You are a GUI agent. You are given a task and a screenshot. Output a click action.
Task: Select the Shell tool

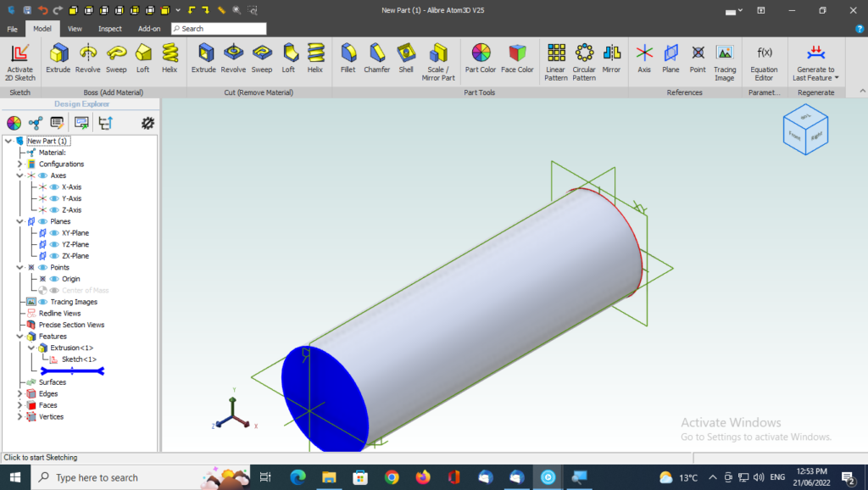click(406, 58)
